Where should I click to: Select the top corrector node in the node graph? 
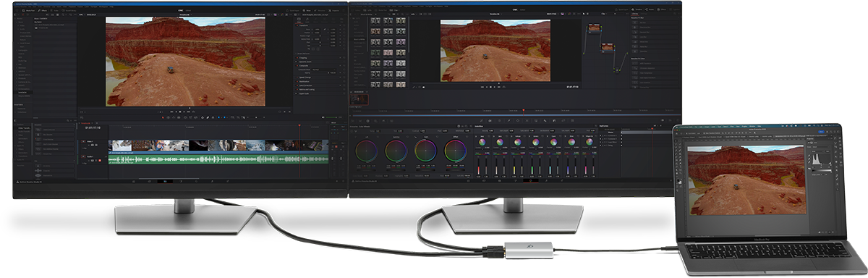595,28
